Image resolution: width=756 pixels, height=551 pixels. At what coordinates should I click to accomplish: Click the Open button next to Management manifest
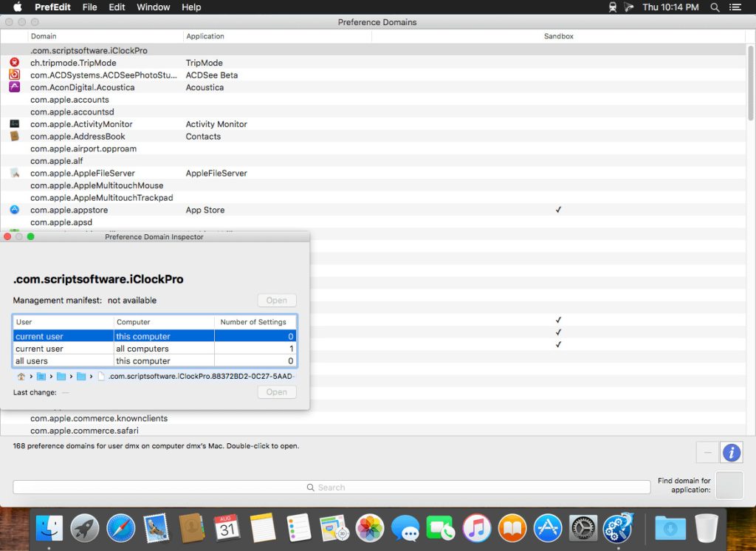(x=276, y=300)
